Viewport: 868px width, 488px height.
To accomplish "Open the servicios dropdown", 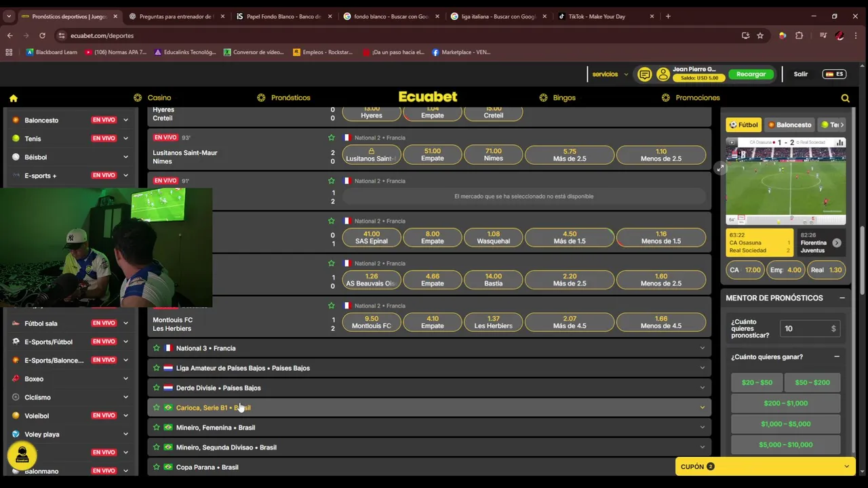I will (x=610, y=74).
